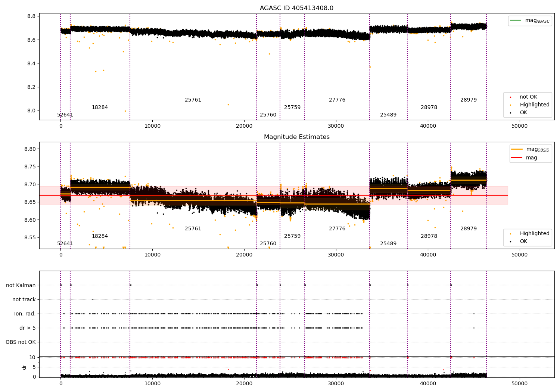Click OBSID label 25760 in Magnitude Estimates plot
This screenshot has width=560, height=392.
(268, 244)
